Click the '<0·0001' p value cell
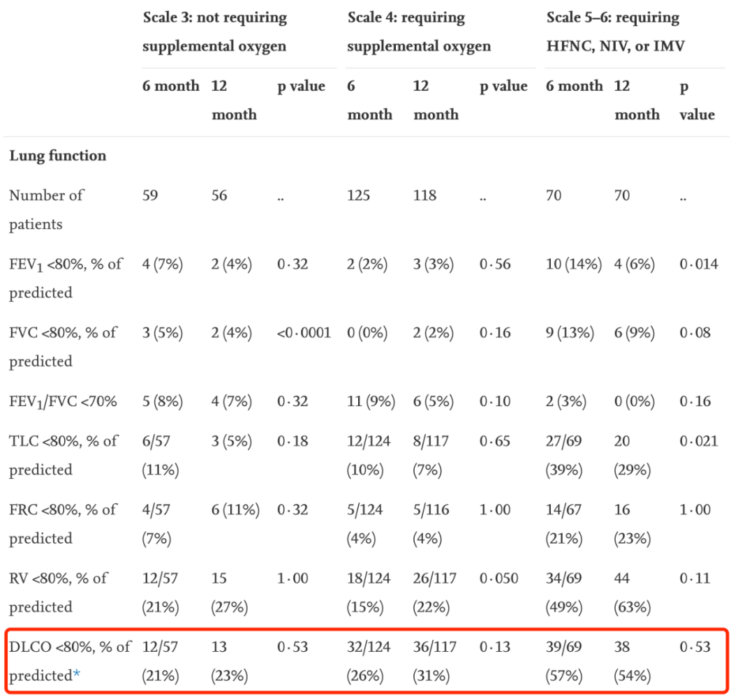 click(304, 333)
